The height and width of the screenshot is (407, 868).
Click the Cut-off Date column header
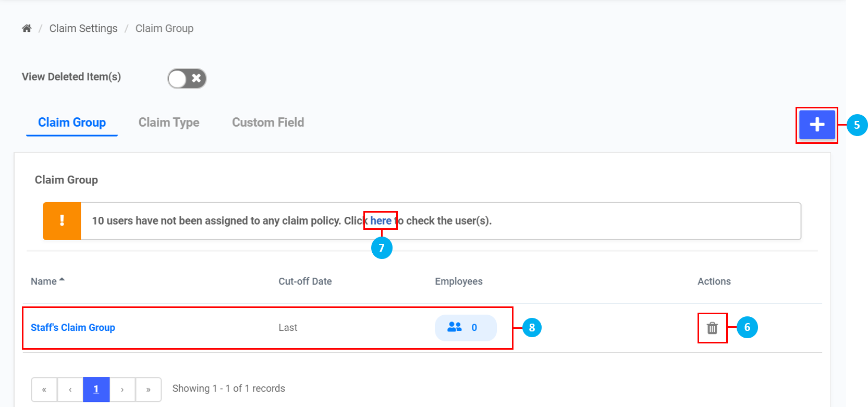coord(305,281)
